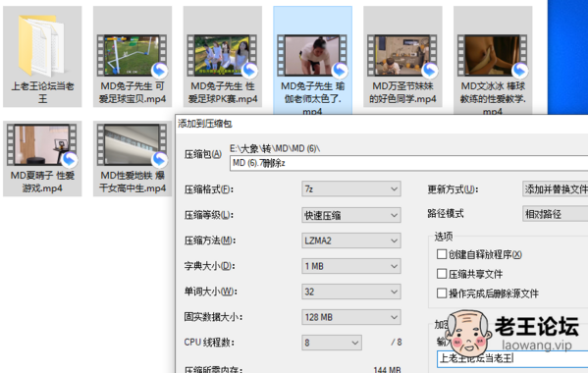Open the 单词大小 dropdown showing 32
The height and width of the screenshot is (373, 588).
coord(351,292)
